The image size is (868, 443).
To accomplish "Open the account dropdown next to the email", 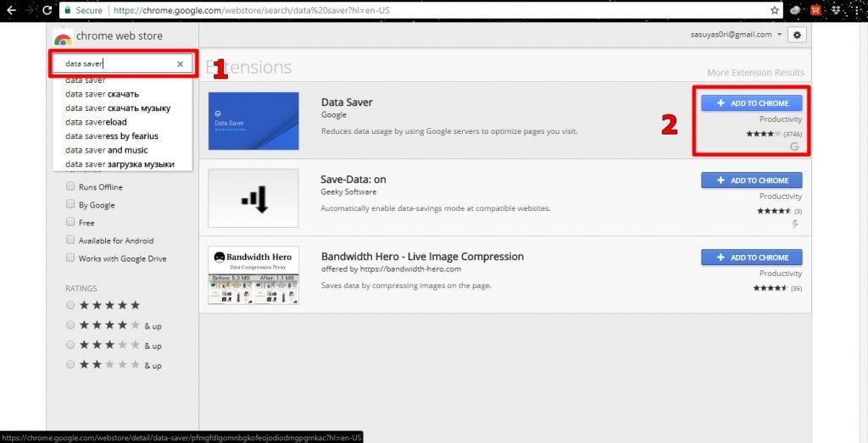I will (780, 35).
